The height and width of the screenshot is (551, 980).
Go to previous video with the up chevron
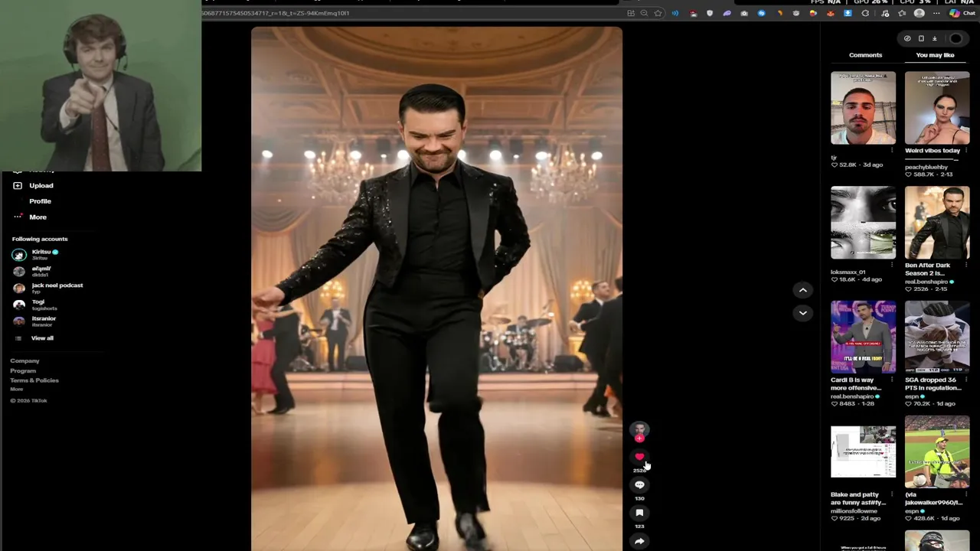pos(802,290)
